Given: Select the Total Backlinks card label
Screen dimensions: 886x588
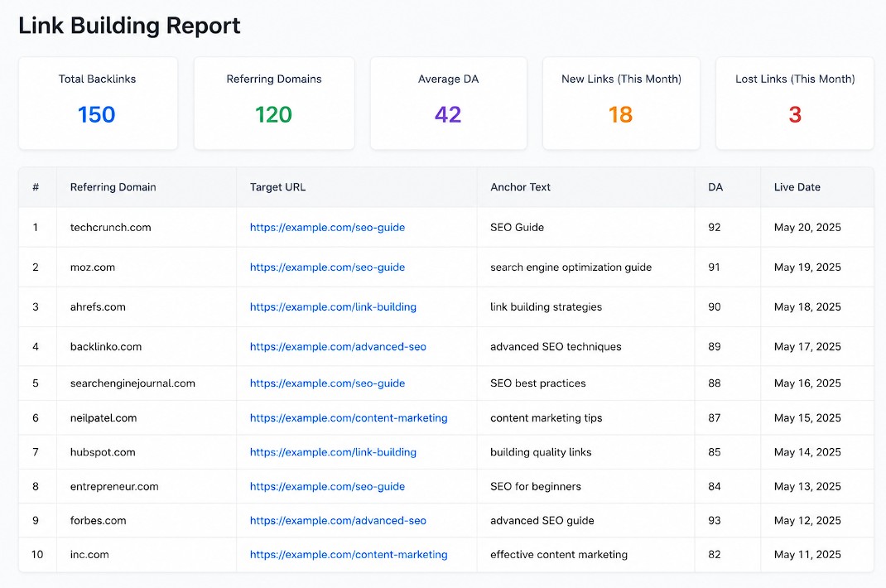Looking at the screenshot, I should pyautogui.click(x=97, y=80).
